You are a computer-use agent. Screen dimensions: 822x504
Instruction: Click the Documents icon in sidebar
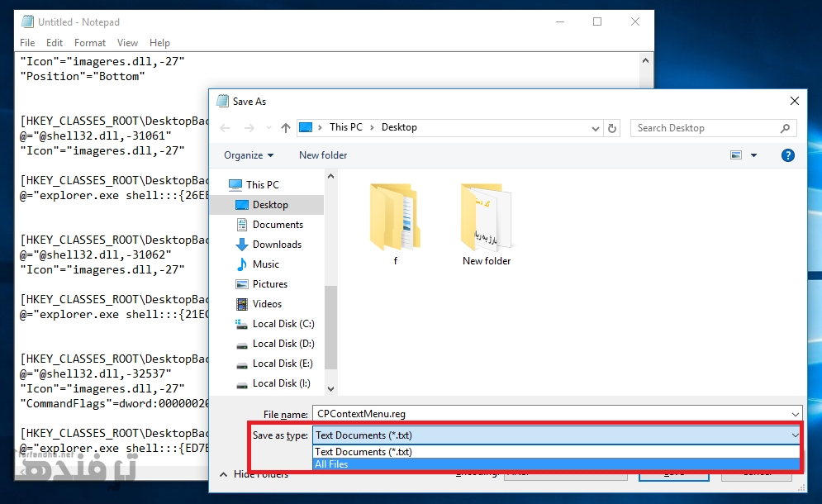242,225
